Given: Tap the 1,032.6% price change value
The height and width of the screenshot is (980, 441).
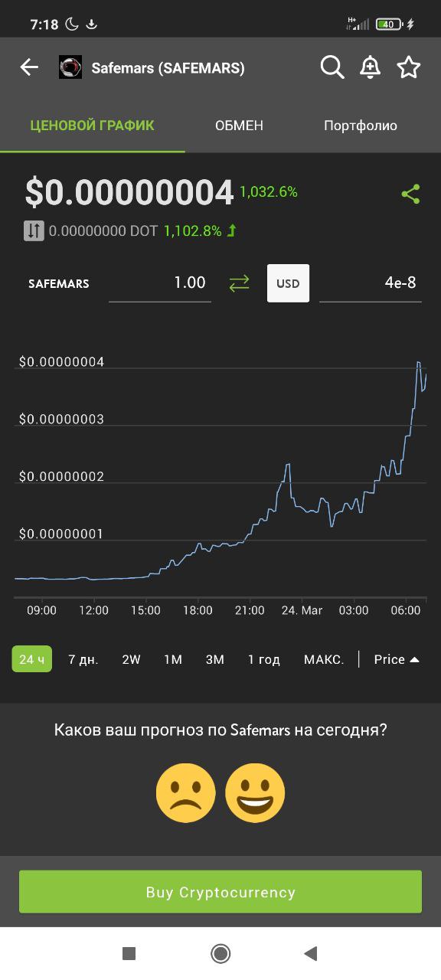Looking at the screenshot, I should pyautogui.click(x=269, y=192).
